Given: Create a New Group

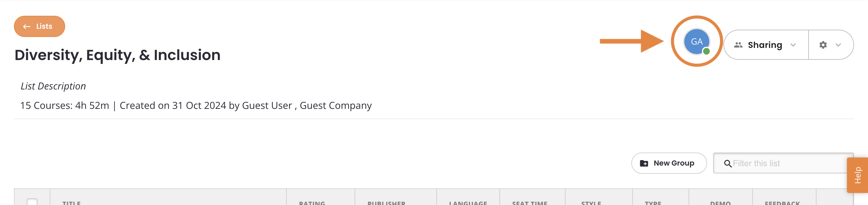Looking at the screenshot, I should pyautogui.click(x=669, y=163).
